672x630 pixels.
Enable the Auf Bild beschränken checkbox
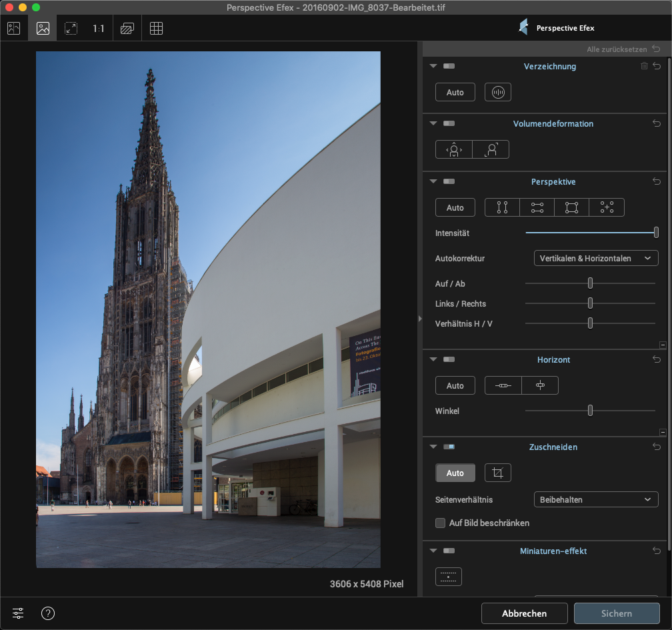[x=441, y=523]
